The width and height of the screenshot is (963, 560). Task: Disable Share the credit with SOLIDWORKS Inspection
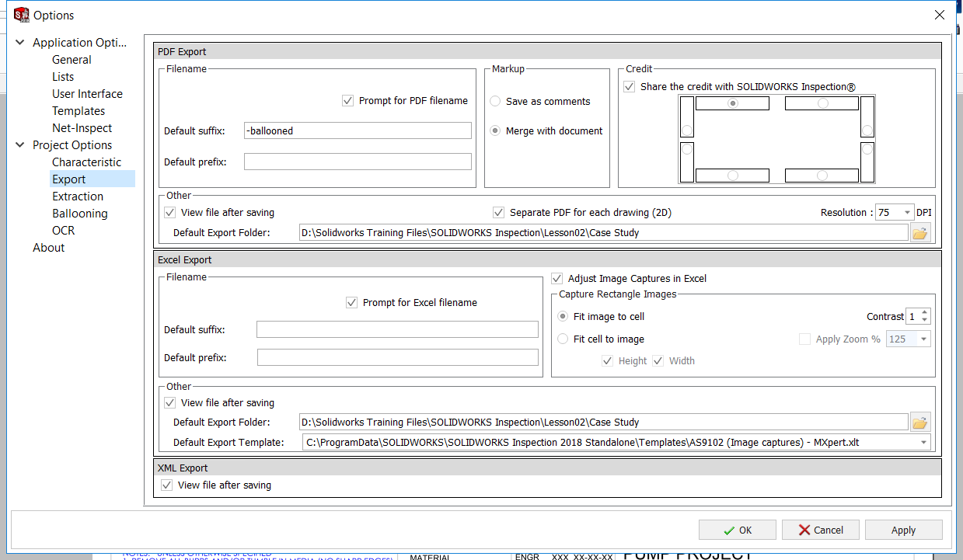click(x=630, y=87)
